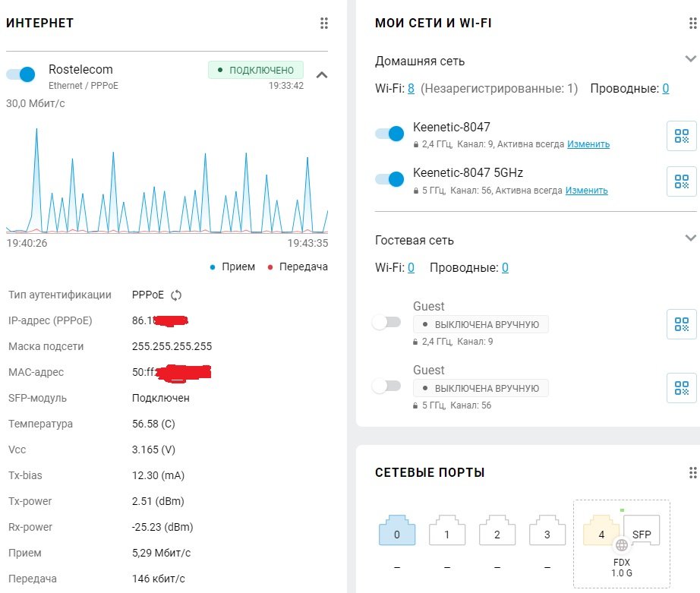Click the SFP port icon
The image size is (700, 593).
pyautogui.click(x=642, y=531)
